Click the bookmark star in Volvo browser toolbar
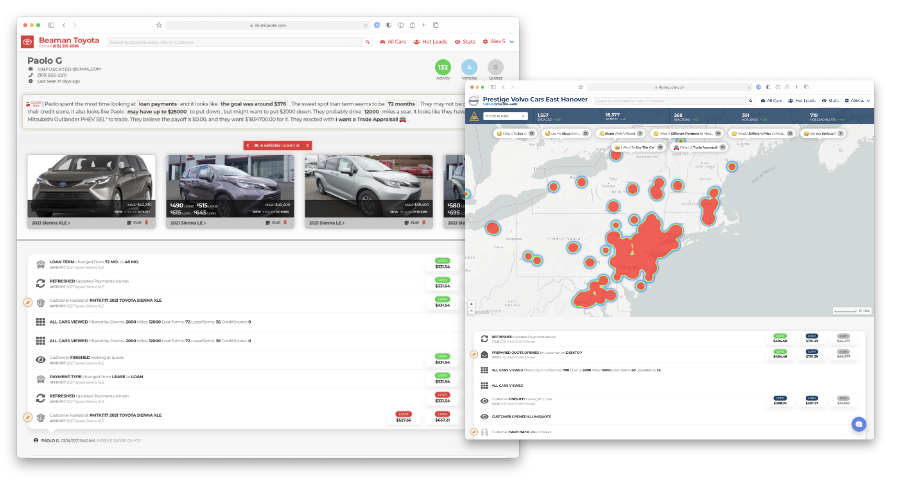Image resolution: width=900 pixels, height=480 pixels. point(580,87)
